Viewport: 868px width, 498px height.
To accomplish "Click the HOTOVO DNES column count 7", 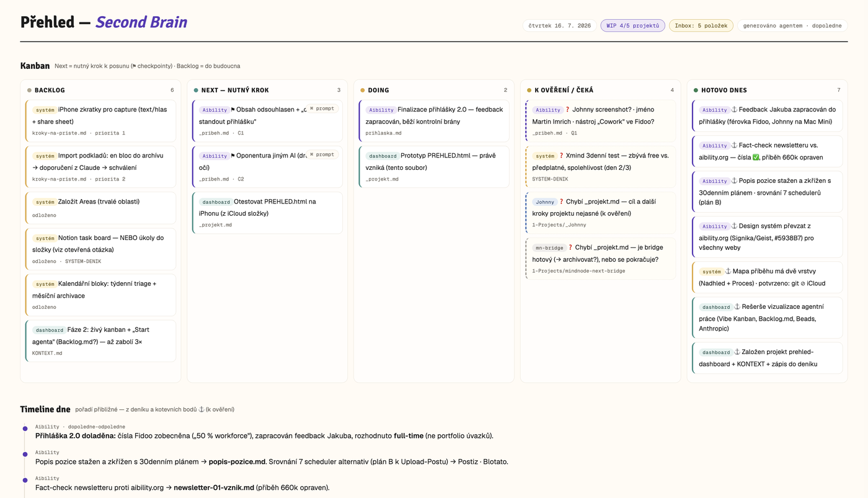I will click(839, 91).
